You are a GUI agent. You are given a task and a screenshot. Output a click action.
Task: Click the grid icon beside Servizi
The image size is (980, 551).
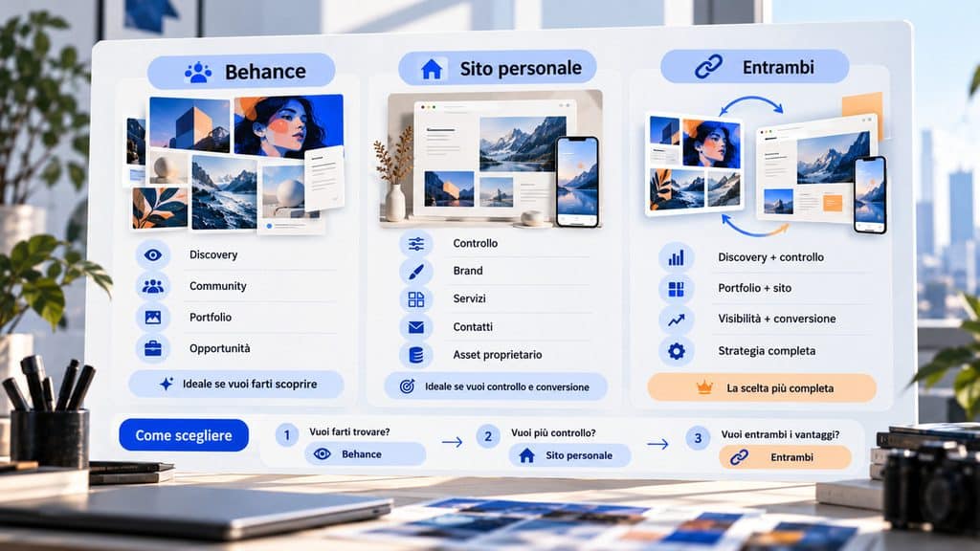[416, 299]
